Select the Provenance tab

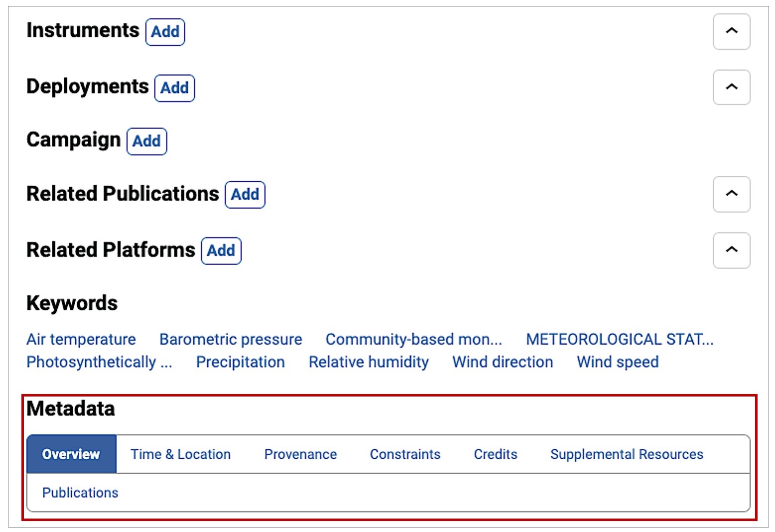point(301,454)
